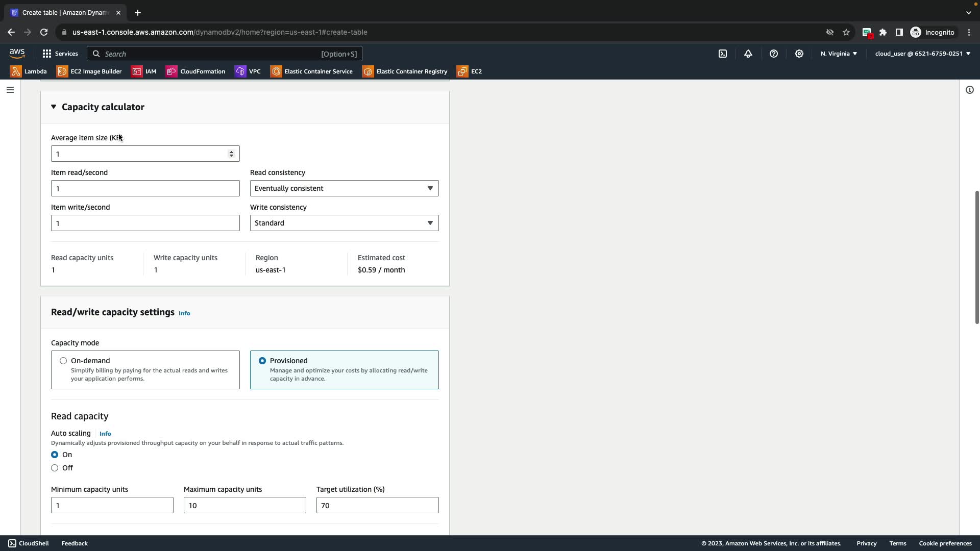Open the Services grid menu
The height and width of the screenshot is (551, 980).
[x=60, y=54]
